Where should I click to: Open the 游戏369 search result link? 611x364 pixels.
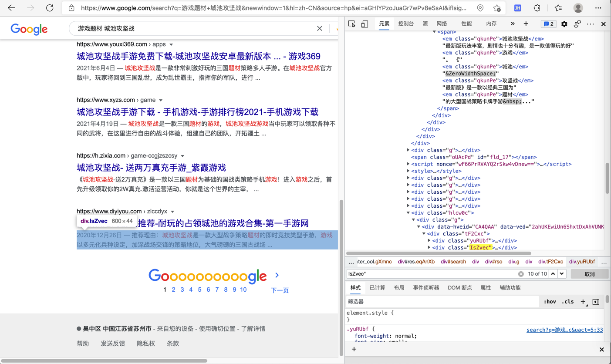[199, 56]
